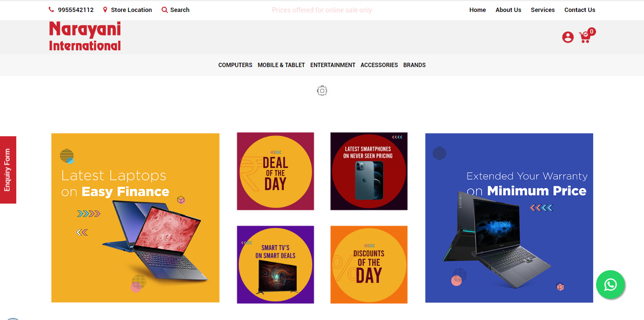Image resolution: width=644 pixels, height=320 pixels.
Task: Open the shopping cart icon
Action: (585, 37)
